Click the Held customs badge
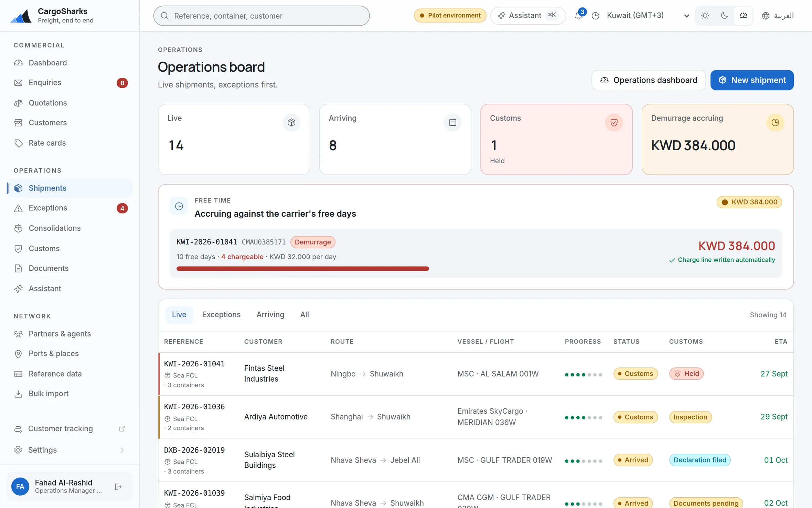 686,374
